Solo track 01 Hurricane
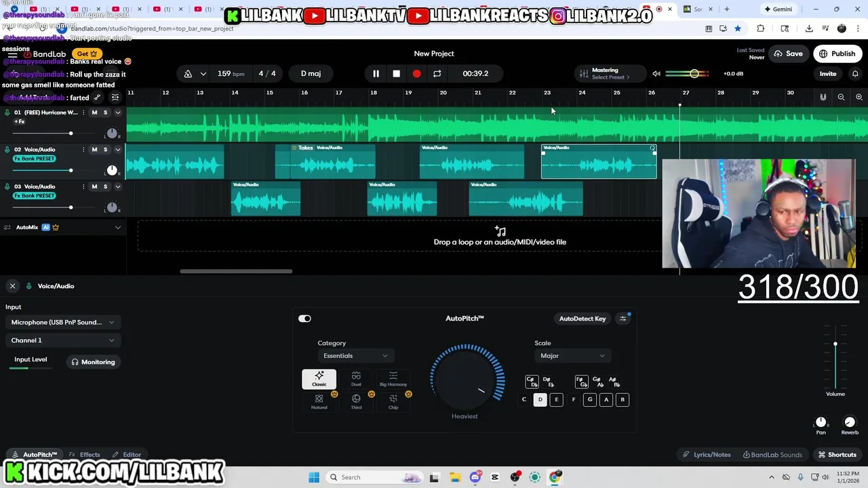 click(105, 113)
